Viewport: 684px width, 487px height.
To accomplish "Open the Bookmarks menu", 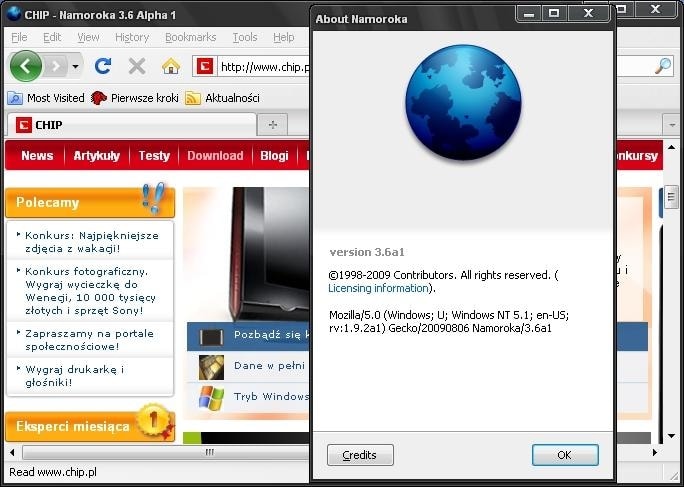I will tap(190, 37).
